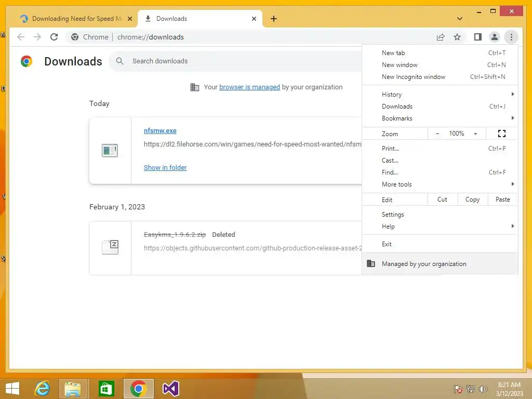This screenshot has height=399, width=532.
Task: Click the Windows Start button
Action: 12,389
